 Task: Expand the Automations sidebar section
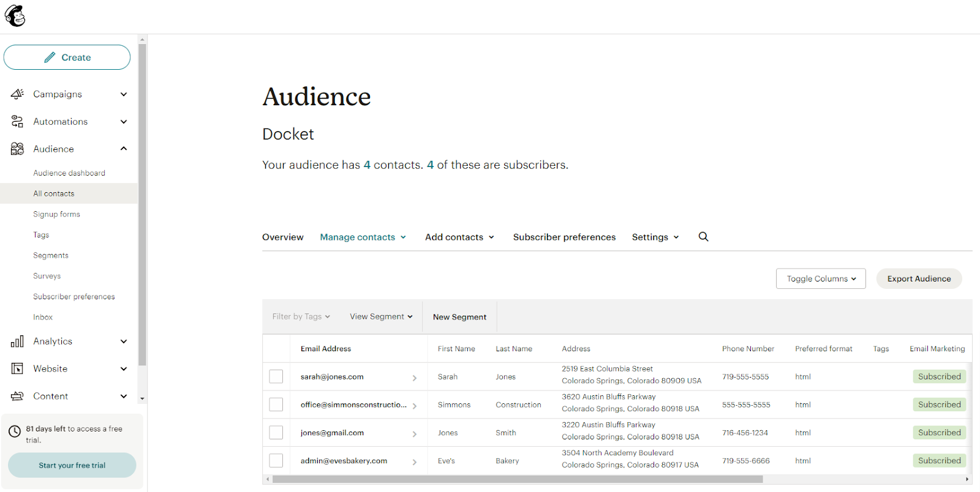pyautogui.click(x=124, y=122)
